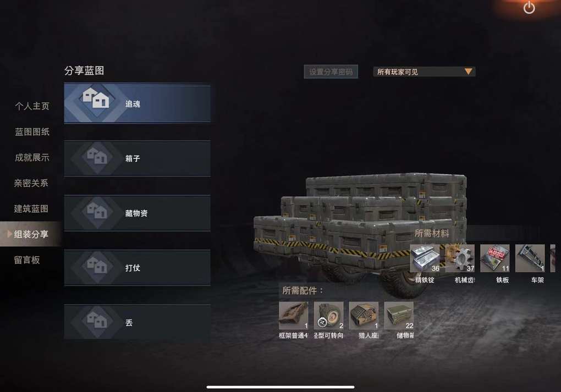
Task: Select the 框架普通 frame part icon
Action: coord(293,316)
